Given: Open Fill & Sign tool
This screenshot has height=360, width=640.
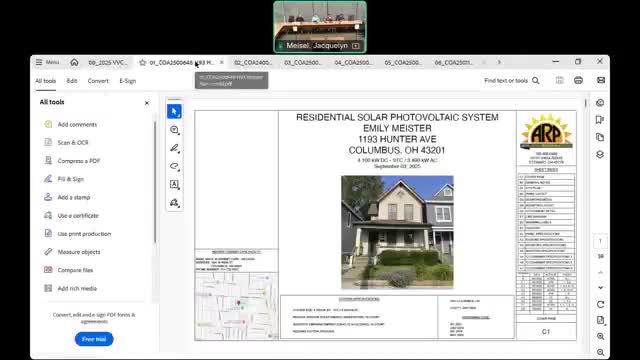Looking at the screenshot, I should [x=64, y=179].
